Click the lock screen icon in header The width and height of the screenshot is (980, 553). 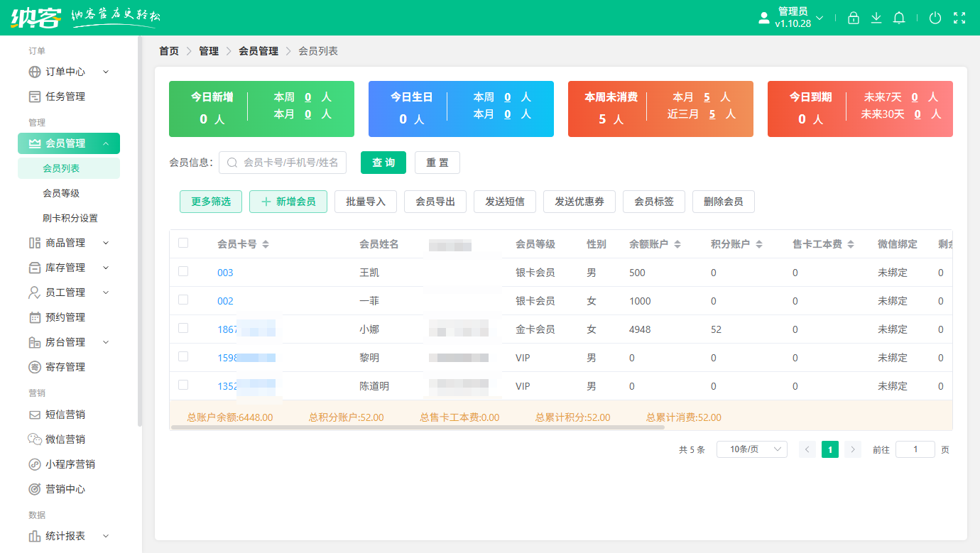(x=854, y=18)
